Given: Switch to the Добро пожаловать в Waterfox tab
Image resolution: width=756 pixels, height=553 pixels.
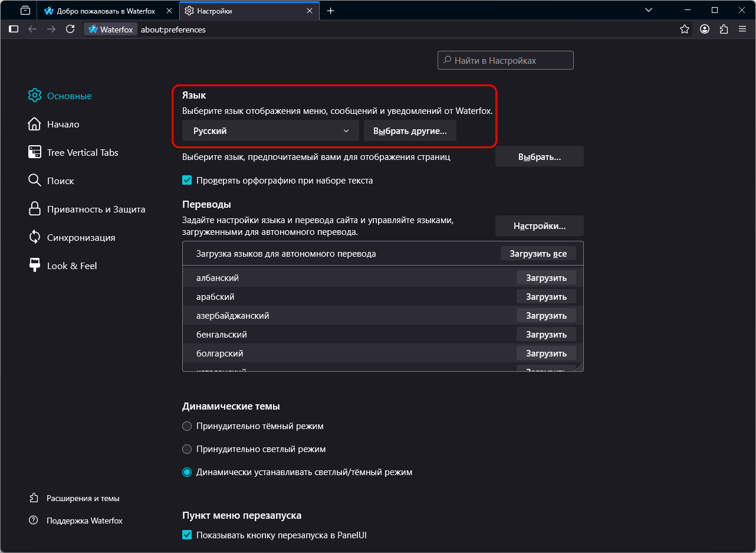Looking at the screenshot, I should (106, 11).
